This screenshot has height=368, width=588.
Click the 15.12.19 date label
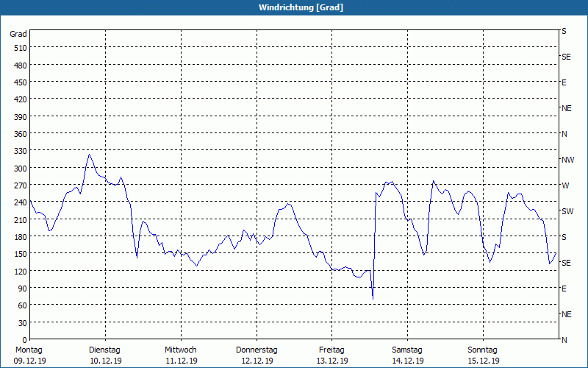(x=484, y=361)
